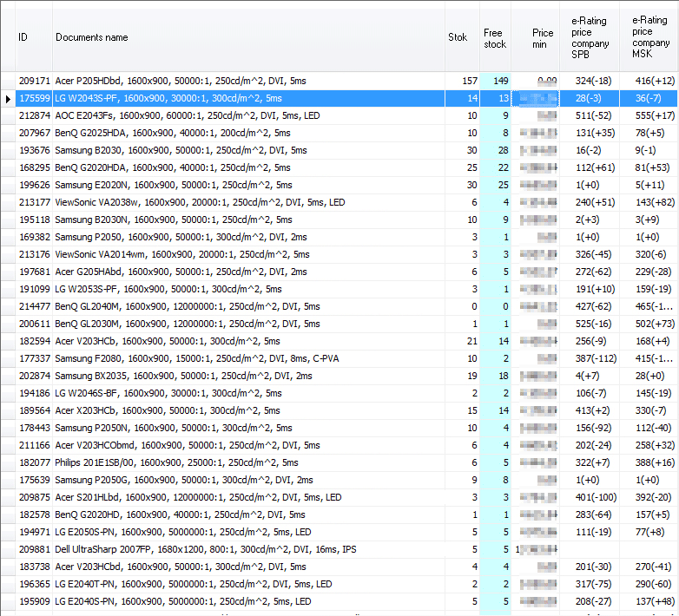
Task: Click MSK rating cell 416(+12)
Action: point(649,81)
